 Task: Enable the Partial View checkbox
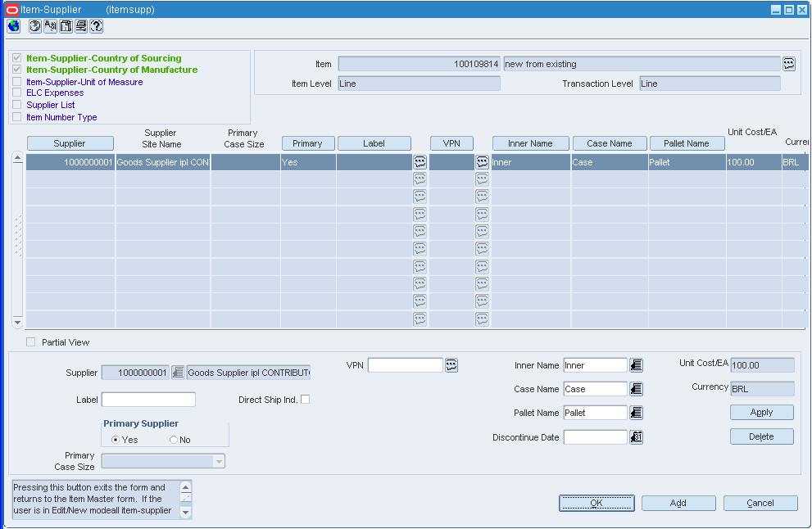[30, 342]
